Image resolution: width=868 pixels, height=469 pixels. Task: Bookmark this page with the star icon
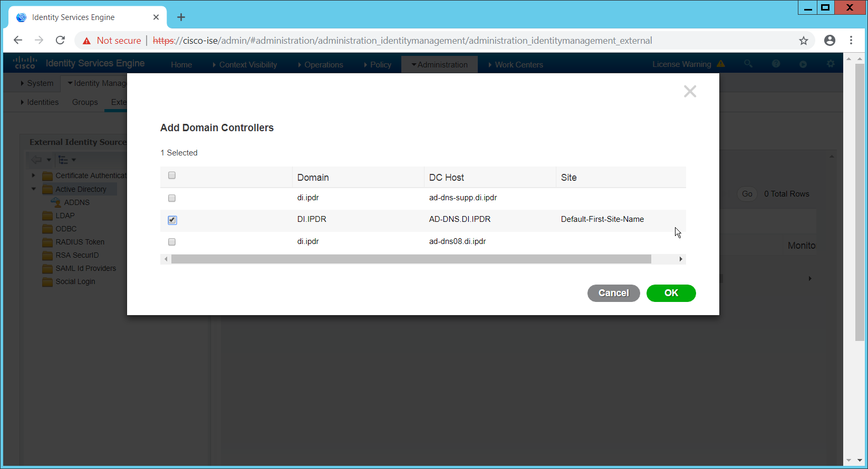(803, 41)
